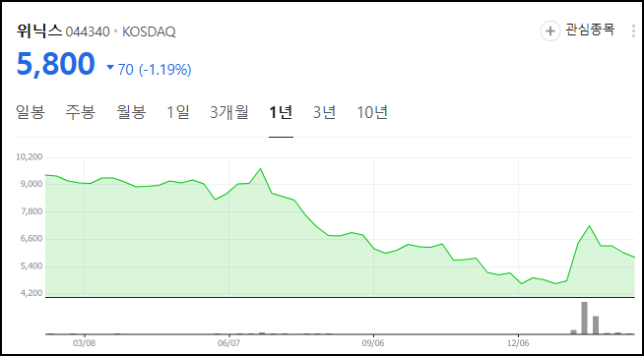The width and height of the screenshot is (644, 356).
Task: Select the 3개월 period tab
Action: tap(229, 112)
